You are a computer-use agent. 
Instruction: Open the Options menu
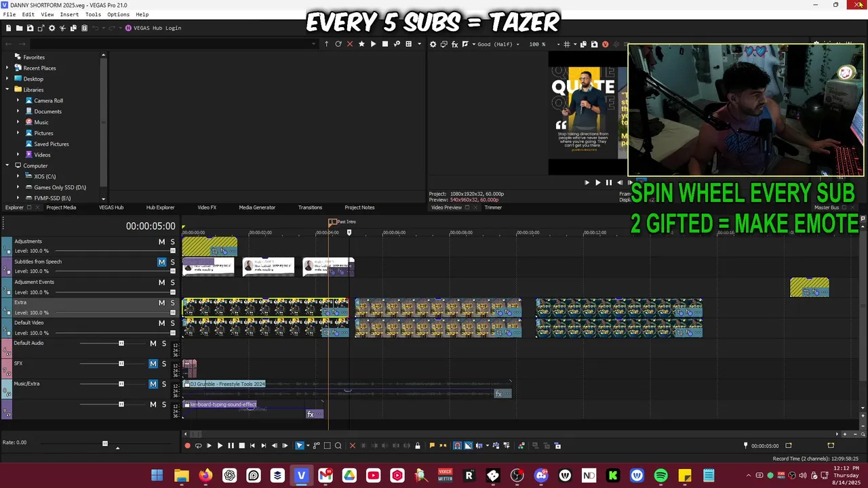[118, 14]
